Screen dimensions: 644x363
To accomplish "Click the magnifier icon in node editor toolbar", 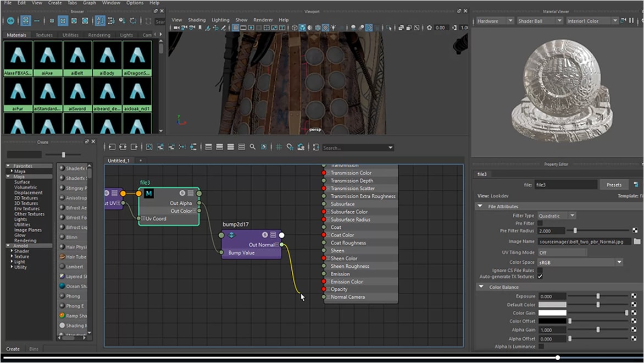I will (252, 147).
